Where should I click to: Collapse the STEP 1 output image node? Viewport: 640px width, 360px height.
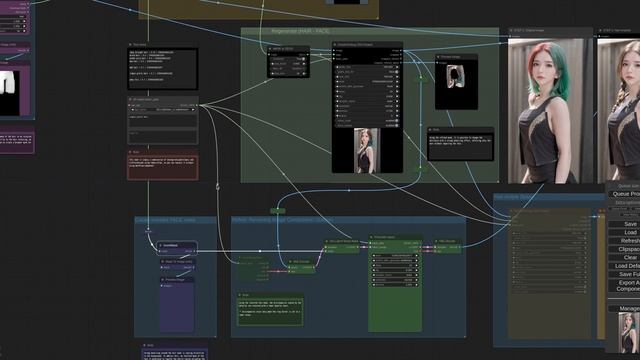point(511,30)
